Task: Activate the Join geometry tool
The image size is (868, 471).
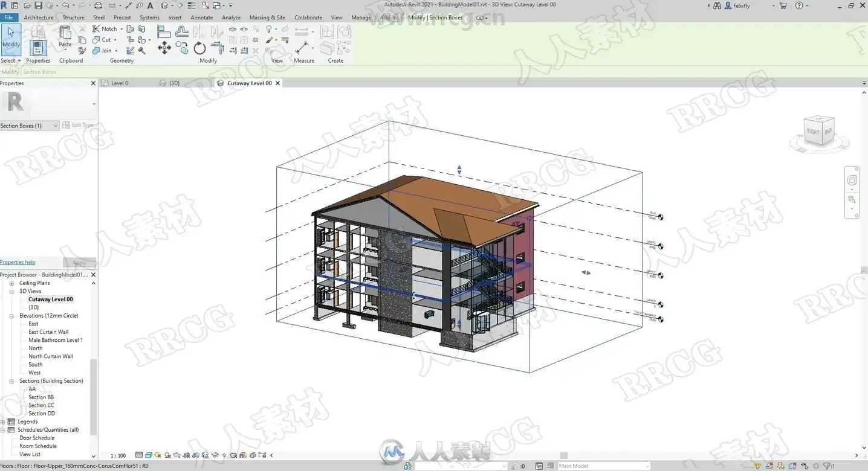Action: coord(103,51)
